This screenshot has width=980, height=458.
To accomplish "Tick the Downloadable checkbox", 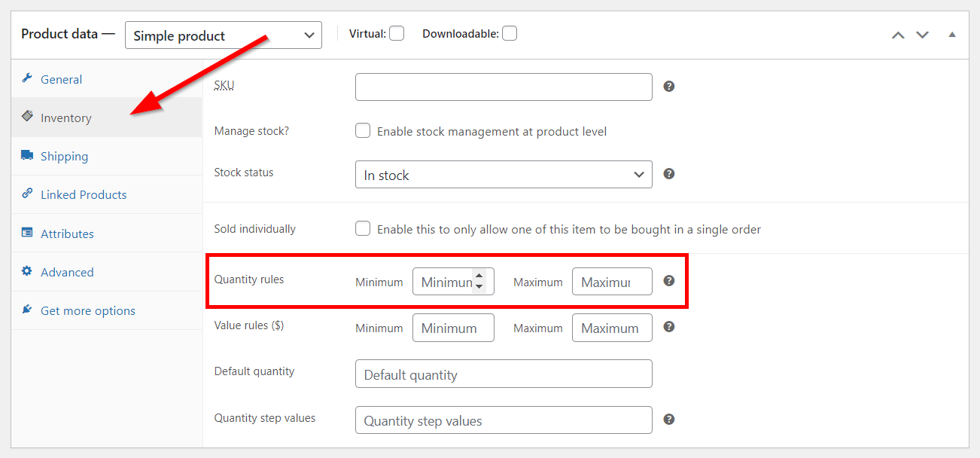I will point(510,33).
